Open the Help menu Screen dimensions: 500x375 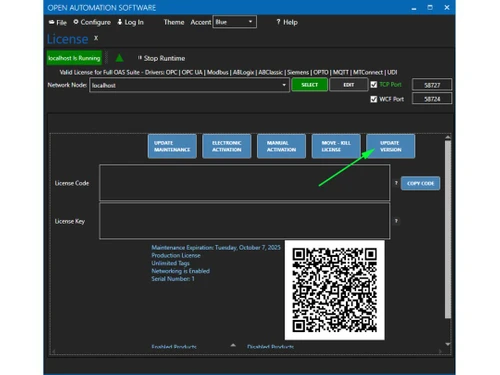pos(287,22)
